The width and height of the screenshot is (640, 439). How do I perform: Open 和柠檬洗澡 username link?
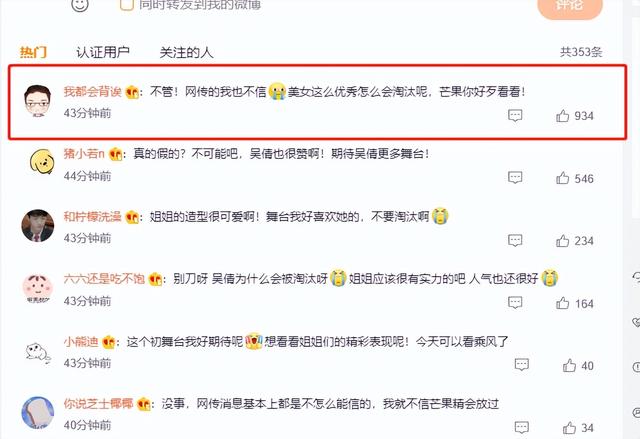tap(93, 216)
